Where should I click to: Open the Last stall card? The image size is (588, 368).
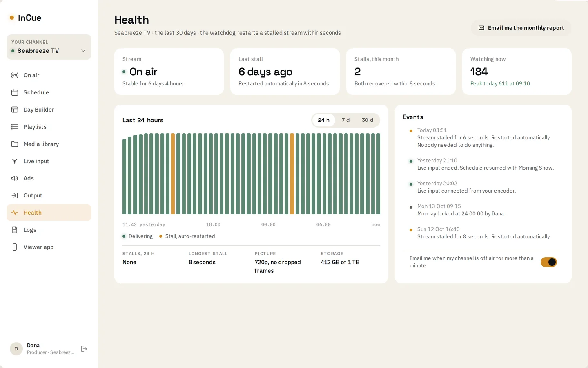click(285, 72)
